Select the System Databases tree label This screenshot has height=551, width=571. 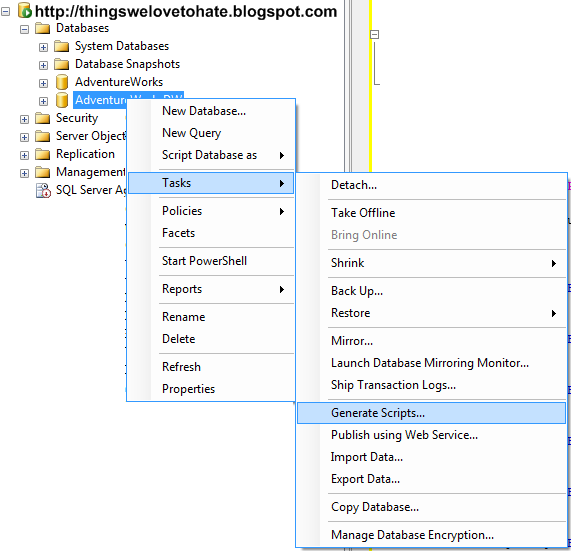(122, 46)
